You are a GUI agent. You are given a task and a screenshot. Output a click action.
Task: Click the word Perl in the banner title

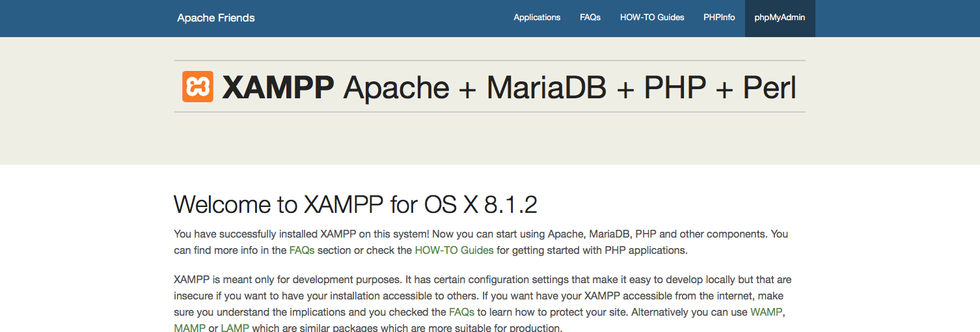770,87
